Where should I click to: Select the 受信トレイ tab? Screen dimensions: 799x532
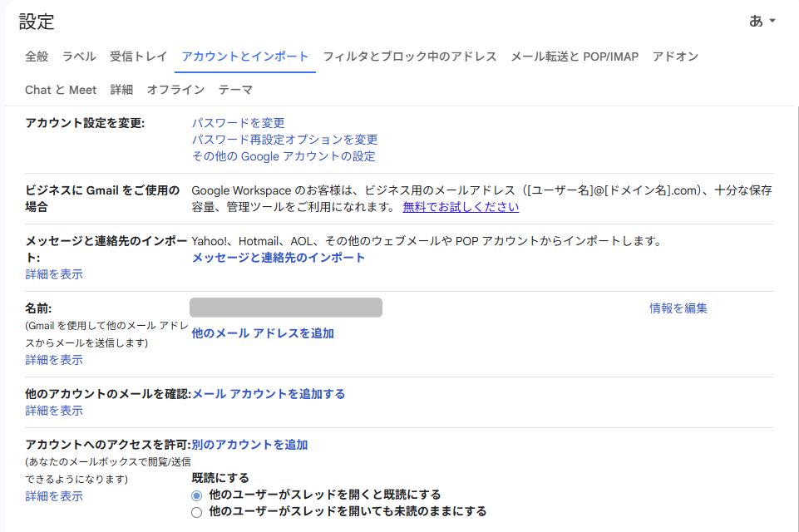point(137,57)
